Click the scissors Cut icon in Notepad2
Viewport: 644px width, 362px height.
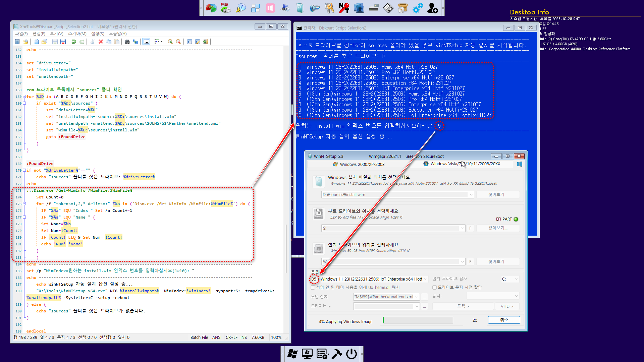click(x=92, y=42)
